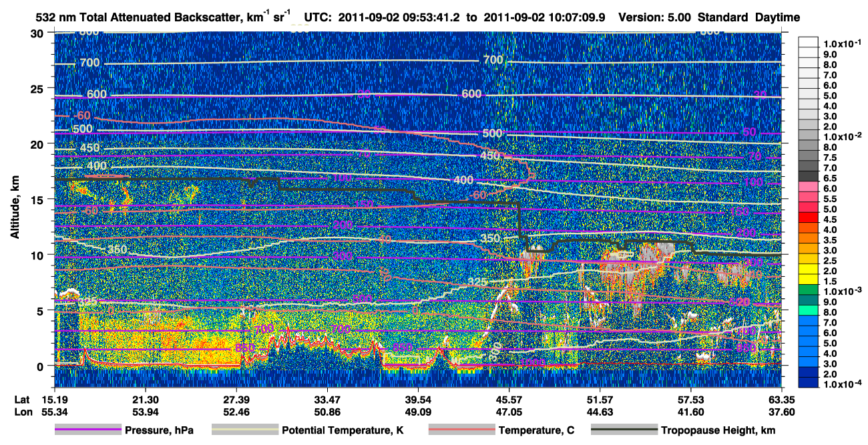
Task: Click the latitude value "15.19"
Action: (54, 400)
